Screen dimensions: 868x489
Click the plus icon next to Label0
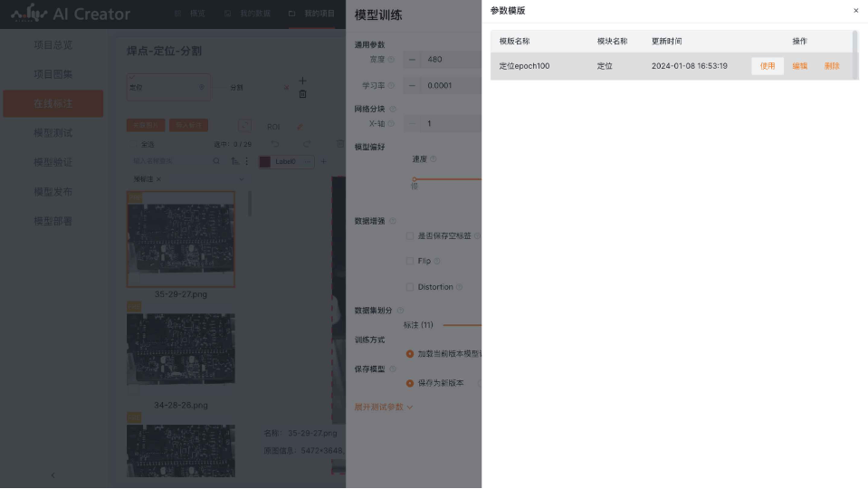[323, 161]
